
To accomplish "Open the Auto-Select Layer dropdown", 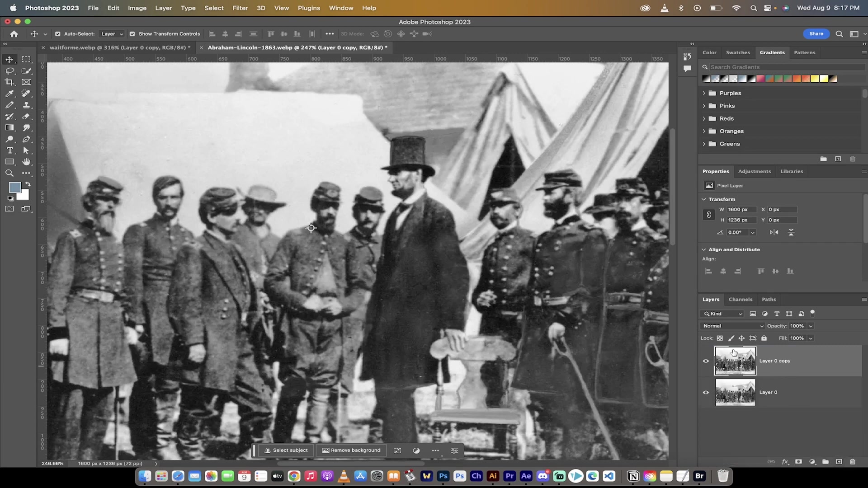I will point(112,34).
